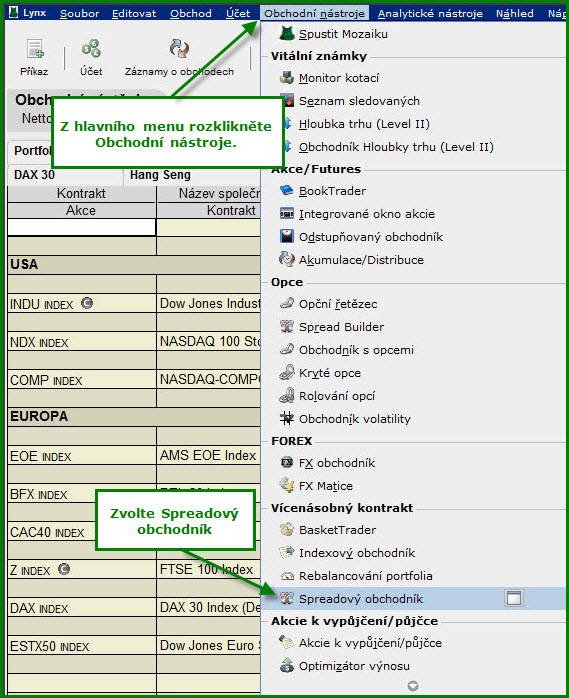This screenshot has height=698, width=569.
Task: Open the Editovat menu
Action: click(x=134, y=13)
